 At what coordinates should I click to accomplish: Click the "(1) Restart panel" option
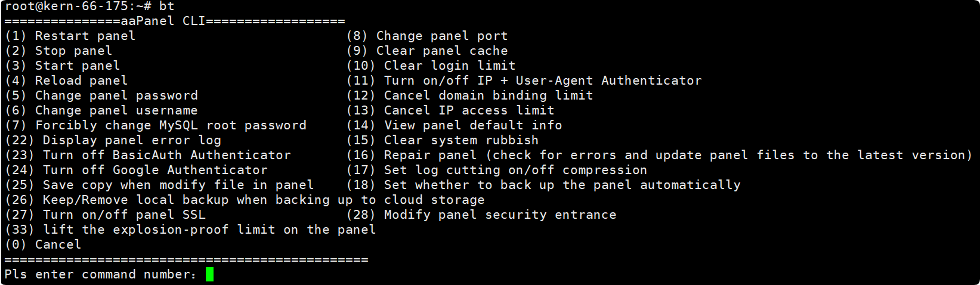(x=70, y=36)
